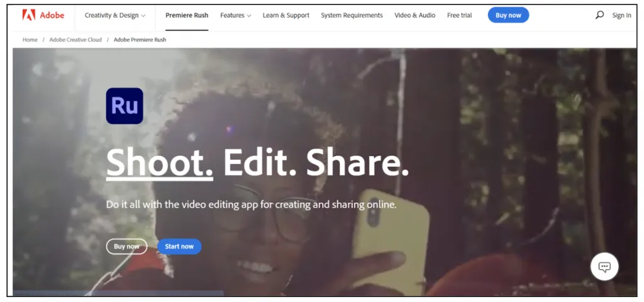The width and height of the screenshot is (644, 302).
Task: Click the Adobe logo in the header
Action: (42, 15)
